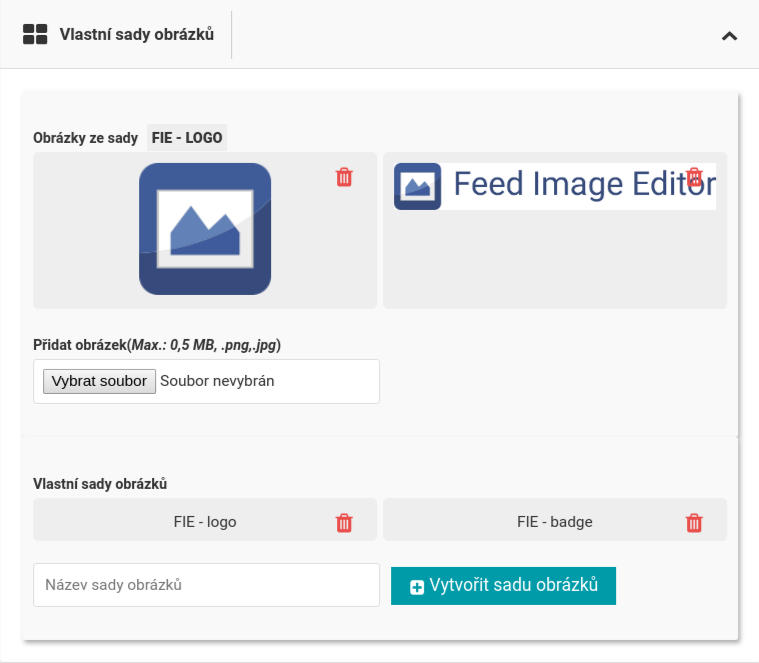Click the Přidat obrázek label text
The width and height of the screenshot is (759, 663).
click(x=157, y=345)
